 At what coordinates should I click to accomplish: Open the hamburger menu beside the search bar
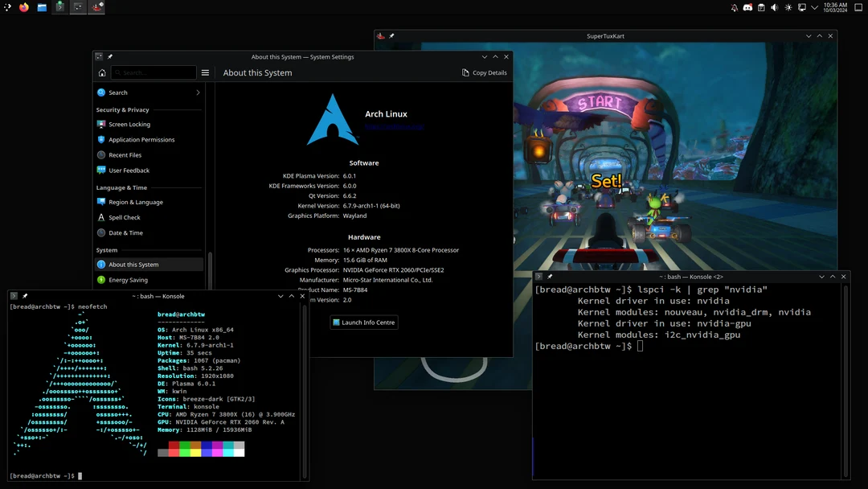[x=206, y=72]
